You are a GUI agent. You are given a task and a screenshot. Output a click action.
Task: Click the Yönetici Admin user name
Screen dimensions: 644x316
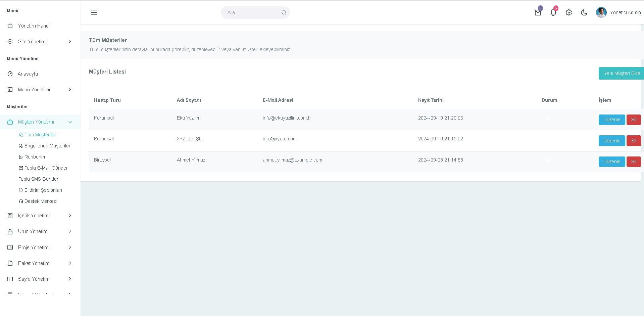tap(625, 12)
